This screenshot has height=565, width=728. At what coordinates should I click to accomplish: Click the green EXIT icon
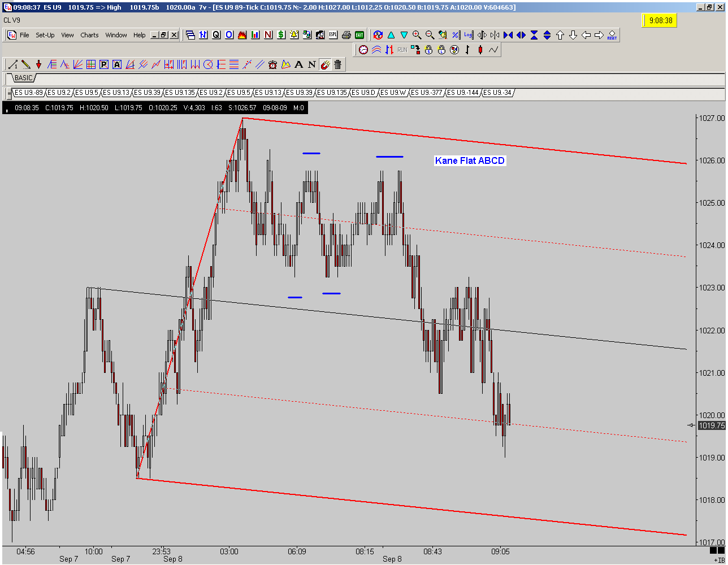359,35
